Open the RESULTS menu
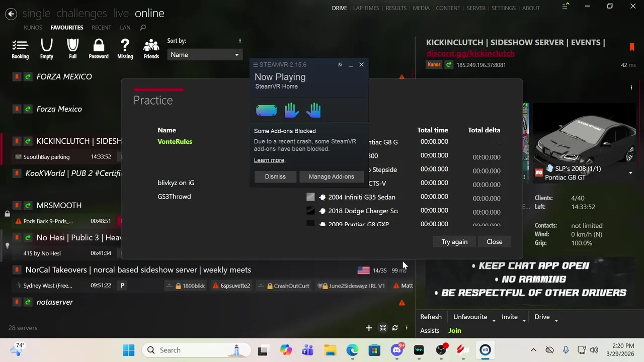This screenshot has width=644, height=362. [396, 8]
